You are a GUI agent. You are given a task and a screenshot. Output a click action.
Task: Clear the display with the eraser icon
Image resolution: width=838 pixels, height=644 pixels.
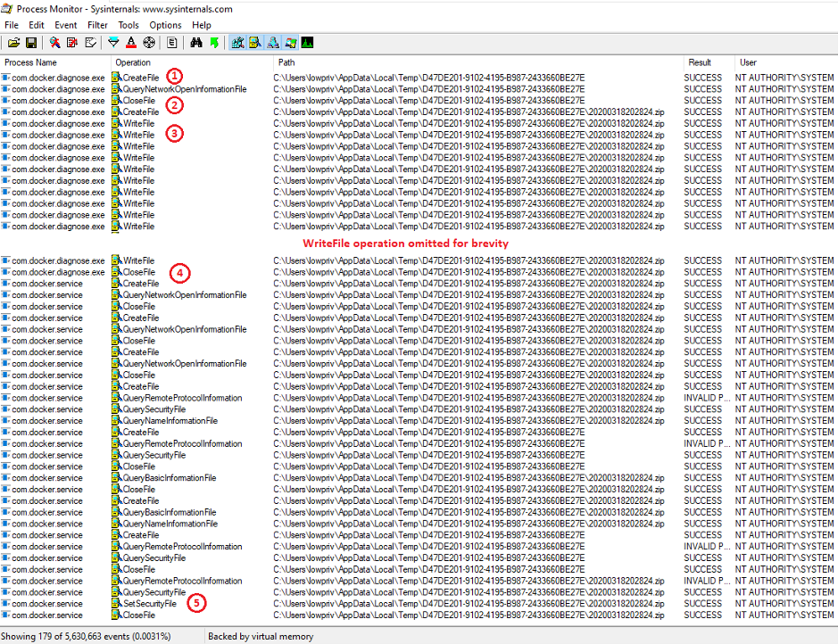tap(90, 43)
